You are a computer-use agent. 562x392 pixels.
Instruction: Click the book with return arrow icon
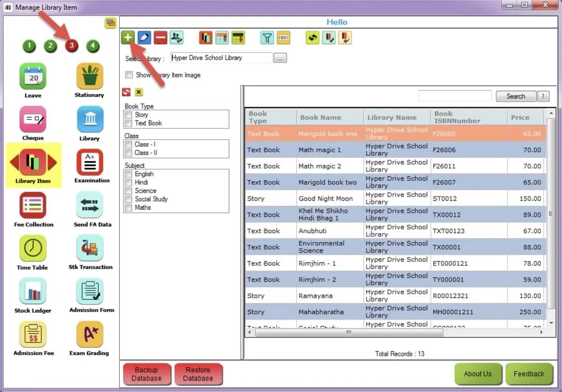(x=345, y=37)
